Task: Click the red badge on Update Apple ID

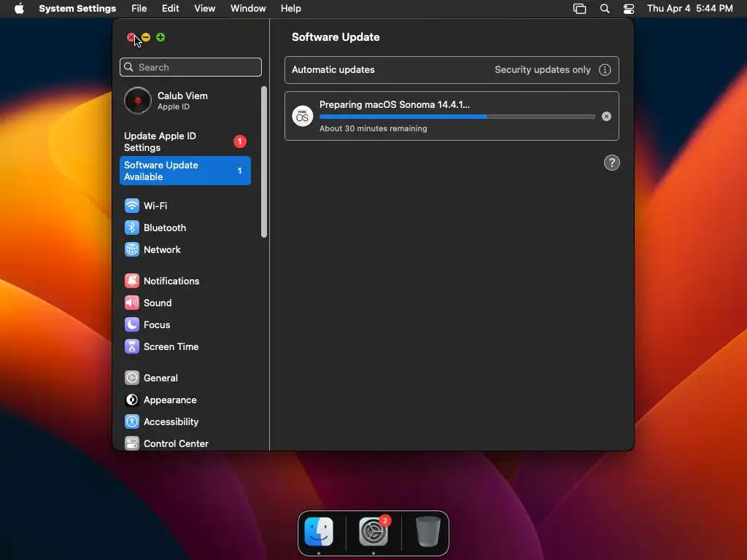Action: tap(239, 141)
